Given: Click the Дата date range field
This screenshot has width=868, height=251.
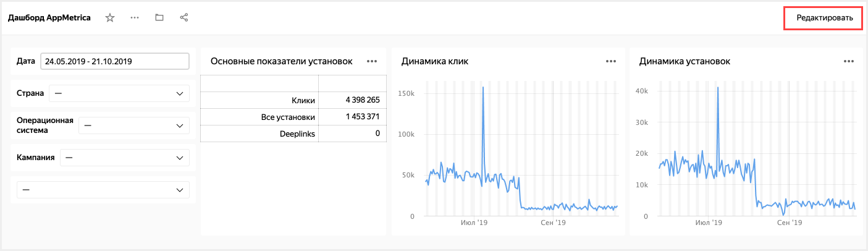Looking at the screenshot, I should tap(115, 61).
